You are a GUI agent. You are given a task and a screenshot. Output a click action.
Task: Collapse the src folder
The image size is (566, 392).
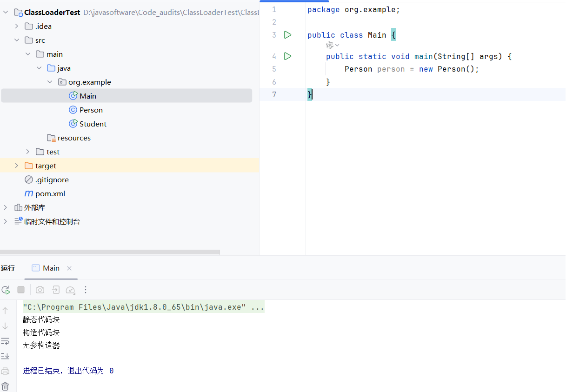17,40
